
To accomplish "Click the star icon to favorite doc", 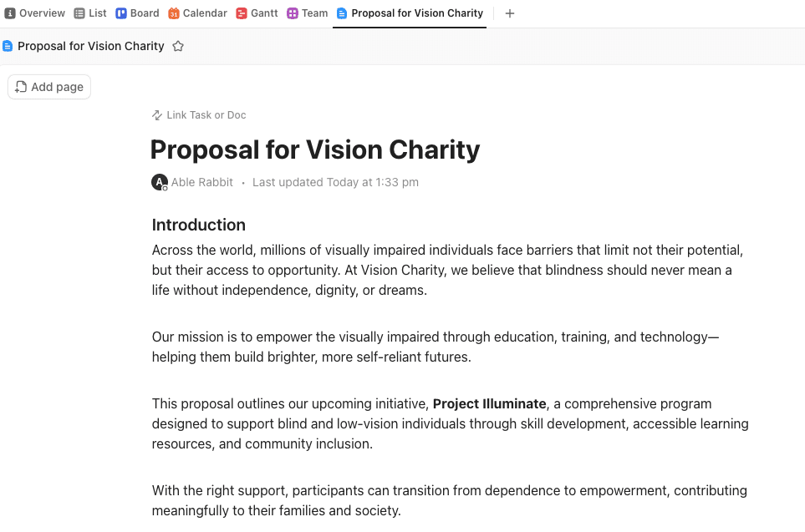I will tap(178, 46).
